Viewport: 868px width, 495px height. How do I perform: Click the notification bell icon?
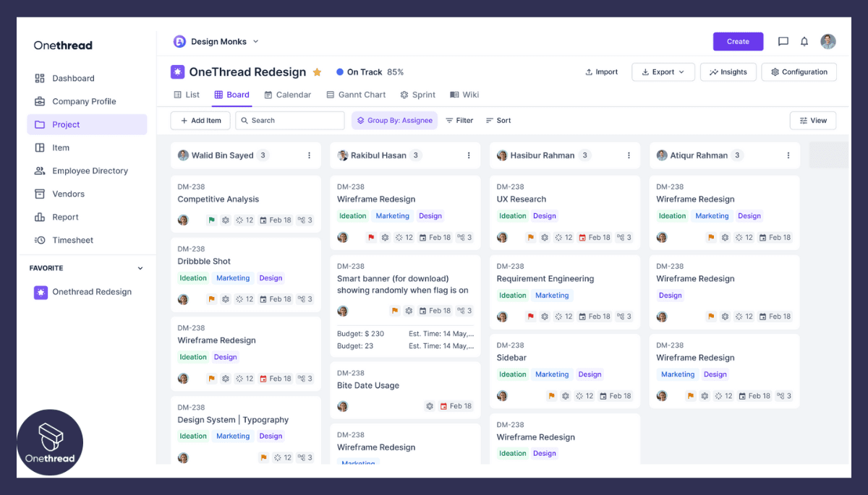(804, 41)
